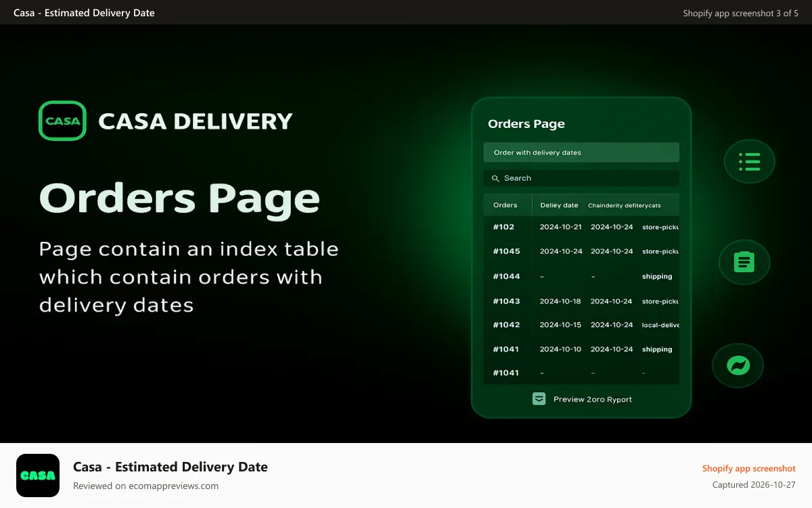Screen dimensions: 812x508
Task: Click the Orders Page panel heading
Action: coord(526,124)
